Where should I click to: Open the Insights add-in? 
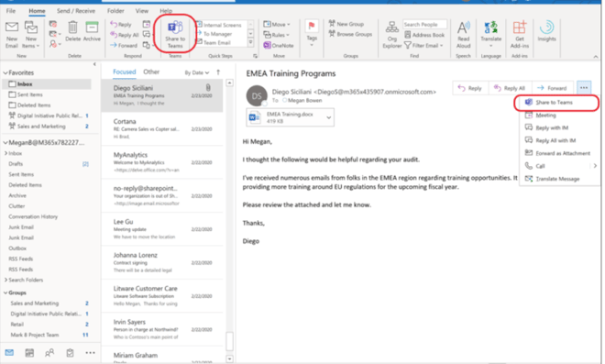point(546,32)
